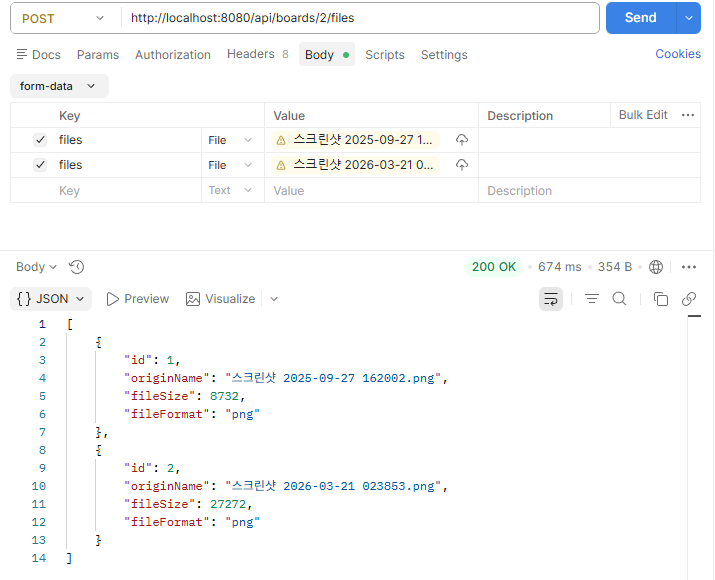Click the network globe icon
Screen dimensions: 715x580
click(x=656, y=267)
